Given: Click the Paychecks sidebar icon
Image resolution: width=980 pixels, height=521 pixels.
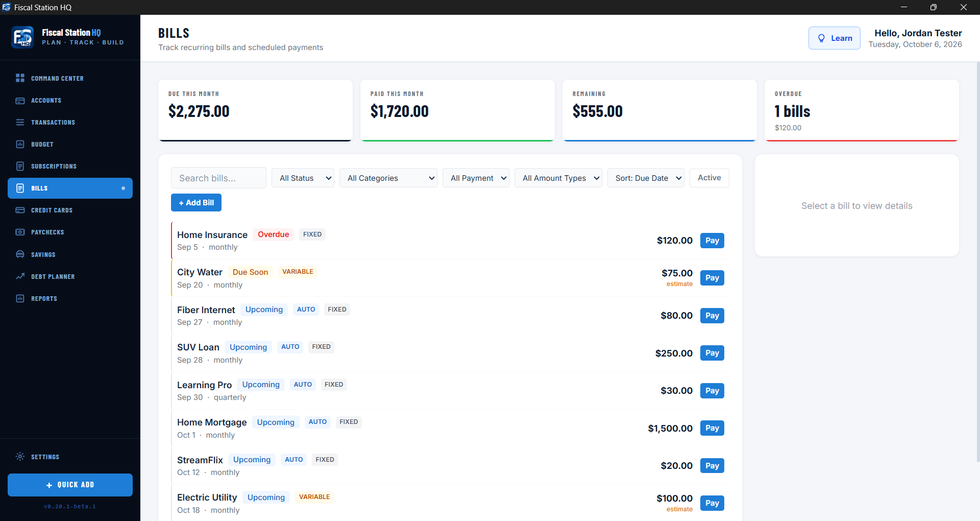Looking at the screenshot, I should [x=20, y=232].
